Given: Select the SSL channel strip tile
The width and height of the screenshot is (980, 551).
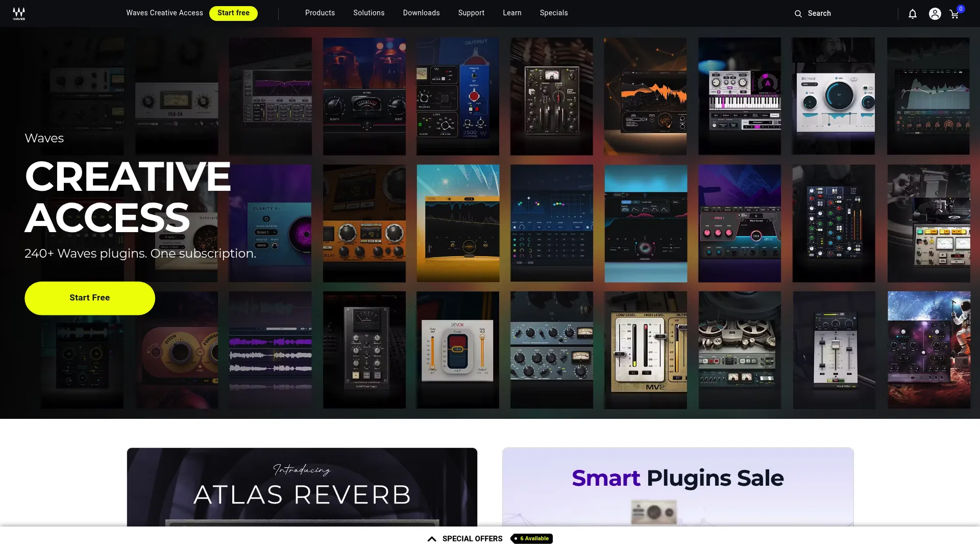Looking at the screenshot, I should click(x=834, y=223).
